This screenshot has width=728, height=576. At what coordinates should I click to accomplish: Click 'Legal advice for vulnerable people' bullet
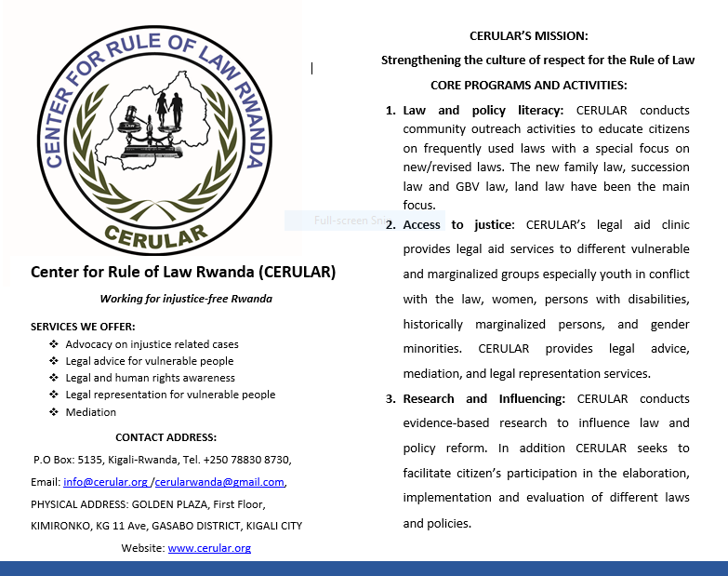coord(150,361)
